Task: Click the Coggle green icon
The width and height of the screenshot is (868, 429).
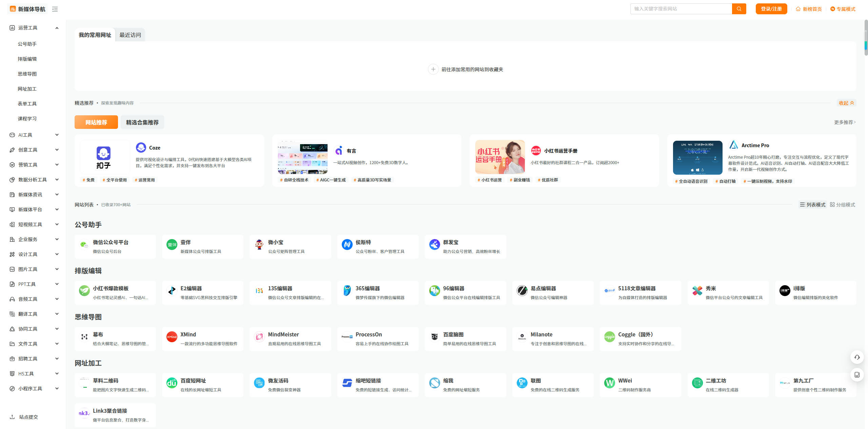Action: pos(609,337)
